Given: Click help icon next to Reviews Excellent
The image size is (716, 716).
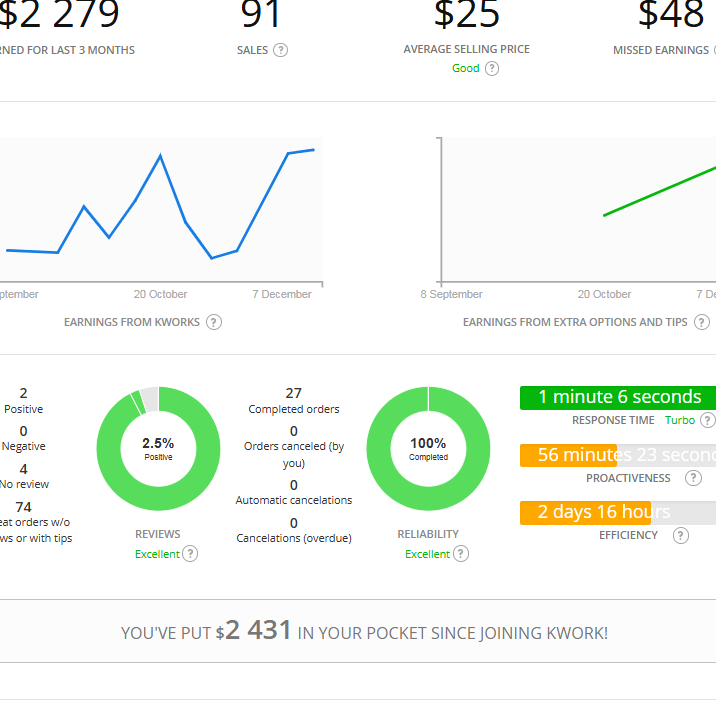Looking at the screenshot, I should coord(190,554).
